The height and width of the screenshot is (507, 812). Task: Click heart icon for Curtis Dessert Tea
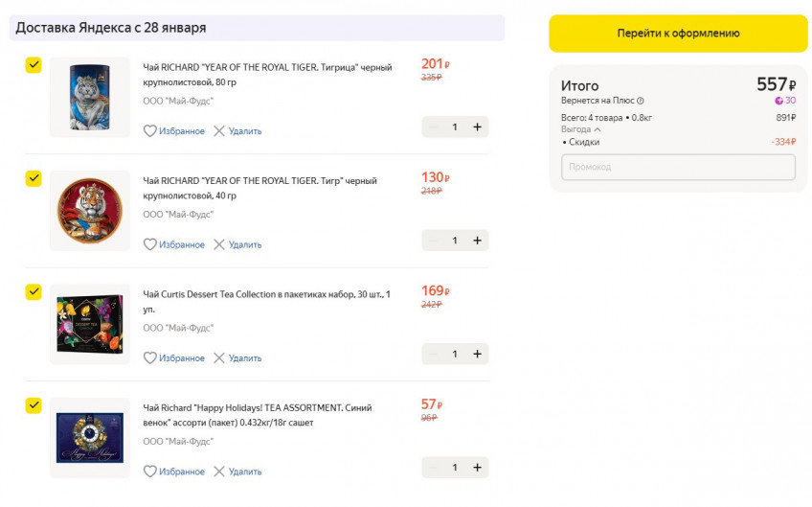pos(150,357)
